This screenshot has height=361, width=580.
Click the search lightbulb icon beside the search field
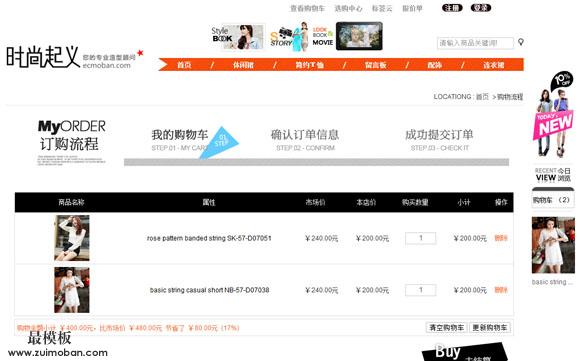(x=521, y=42)
